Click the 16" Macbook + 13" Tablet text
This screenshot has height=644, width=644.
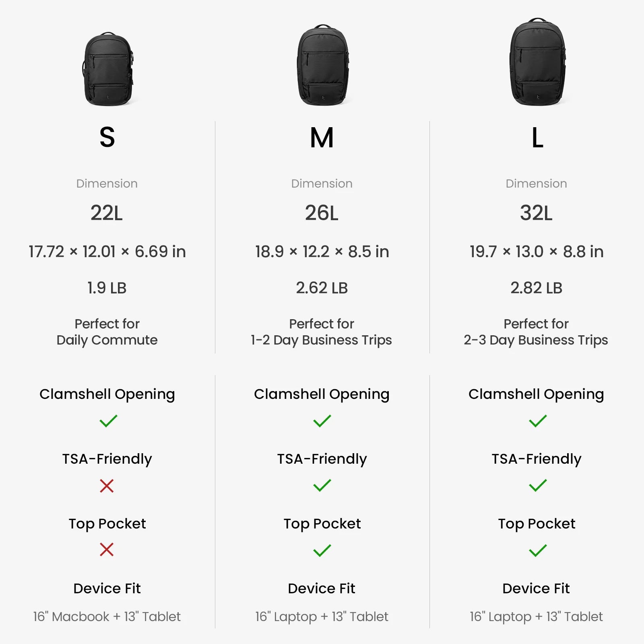pos(107,616)
